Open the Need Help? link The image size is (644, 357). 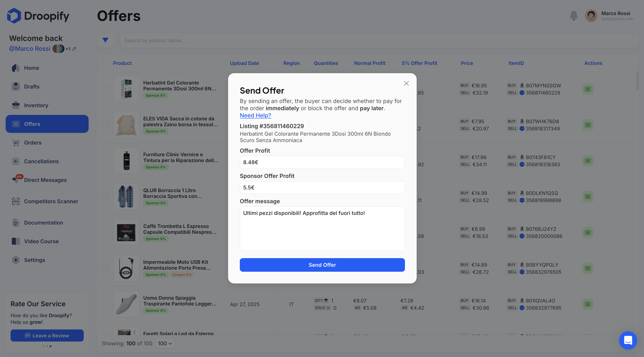pos(255,115)
